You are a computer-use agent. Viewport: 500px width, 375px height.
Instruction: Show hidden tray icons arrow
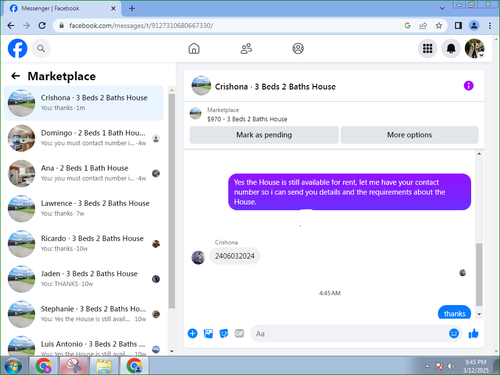427,366
